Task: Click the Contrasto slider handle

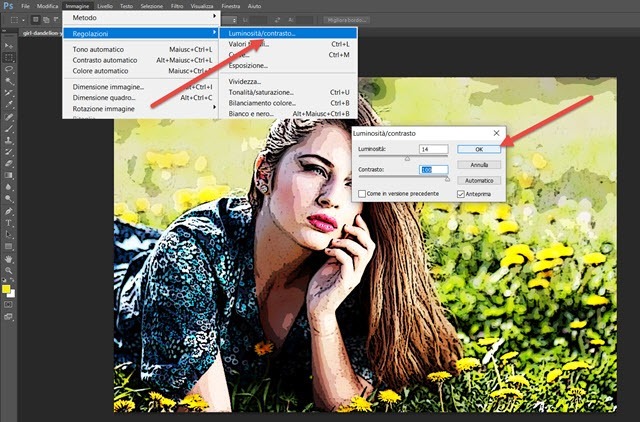Action: pyautogui.click(x=447, y=179)
